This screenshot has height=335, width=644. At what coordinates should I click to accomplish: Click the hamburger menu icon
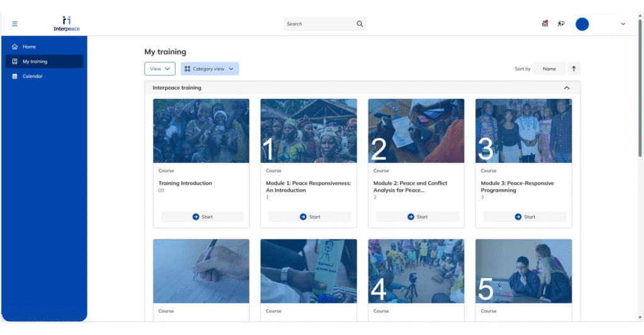tap(15, 24)
